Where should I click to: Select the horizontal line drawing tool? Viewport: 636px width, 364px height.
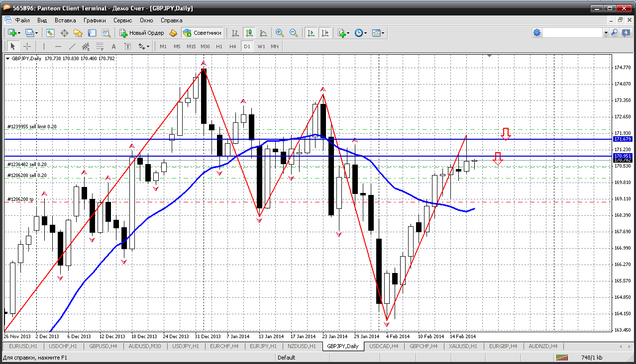(58, 46)
